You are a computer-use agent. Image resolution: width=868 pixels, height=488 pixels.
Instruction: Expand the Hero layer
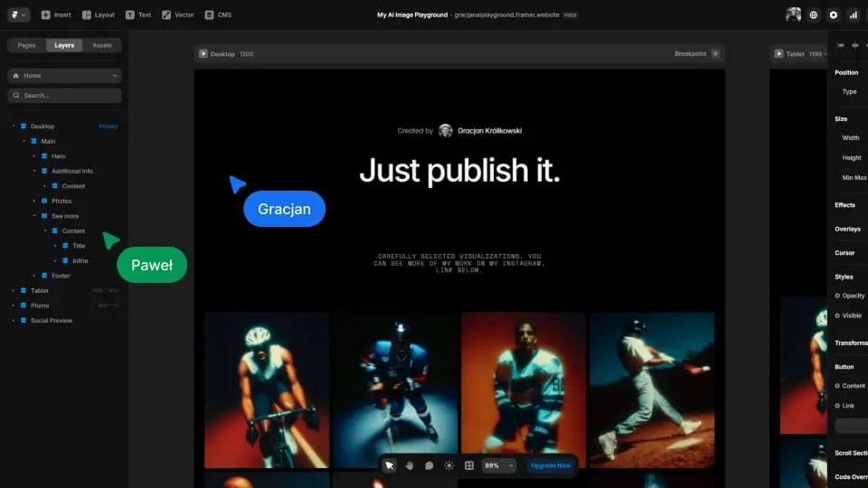pyautogui.click(x=34, y=156)
